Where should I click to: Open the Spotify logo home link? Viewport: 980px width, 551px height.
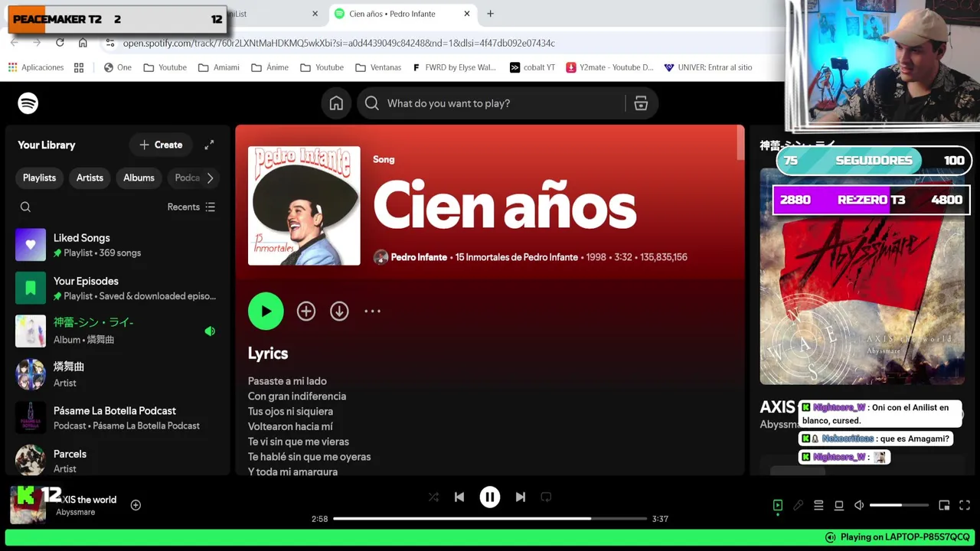(28, 103)
